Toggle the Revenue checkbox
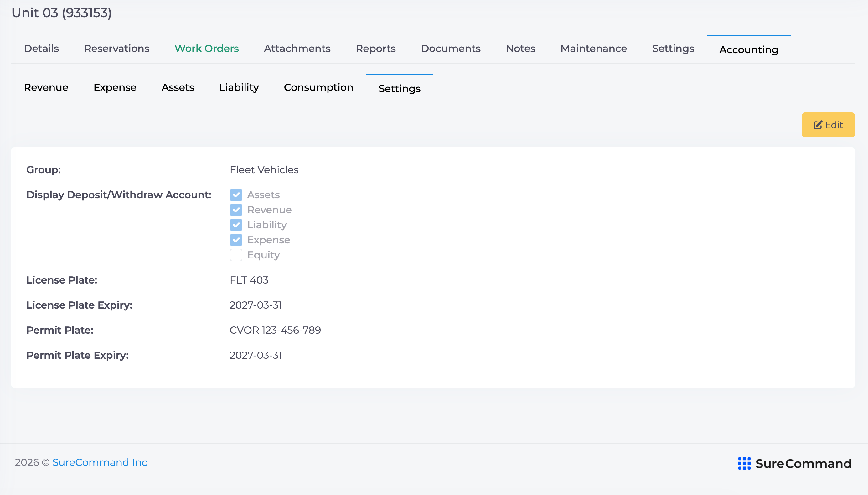The height and width of the screenshot is (495, 868). (236, 210)
